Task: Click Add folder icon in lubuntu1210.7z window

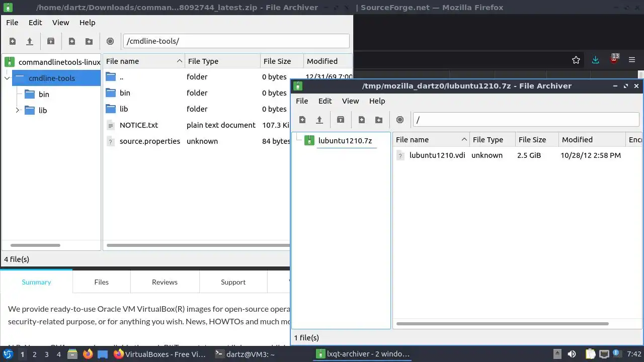Action: tap(379, 120)
